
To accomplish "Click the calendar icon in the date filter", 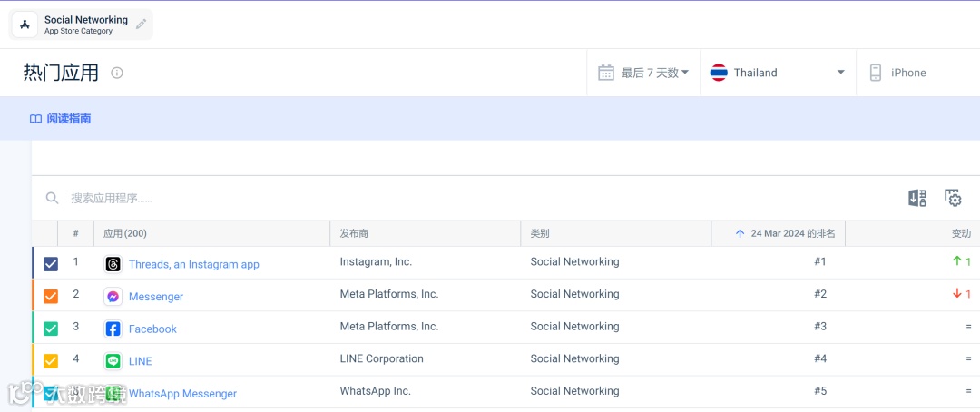I will pyautogui.click(x=606, y=73).
